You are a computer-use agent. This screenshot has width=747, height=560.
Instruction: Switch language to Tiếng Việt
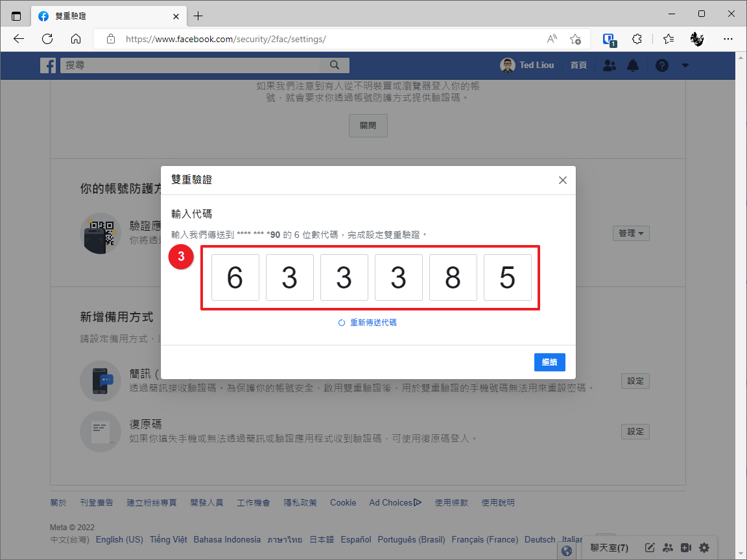(x=168, y=539)
